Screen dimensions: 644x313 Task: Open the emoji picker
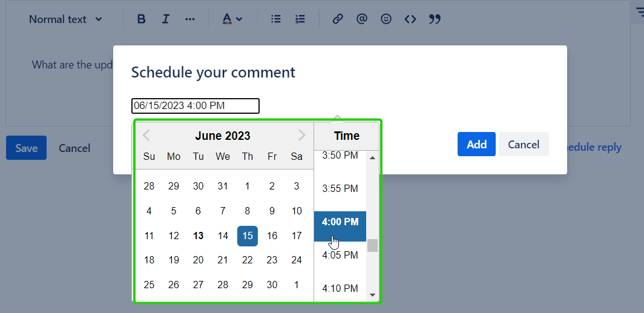(386, 19)
